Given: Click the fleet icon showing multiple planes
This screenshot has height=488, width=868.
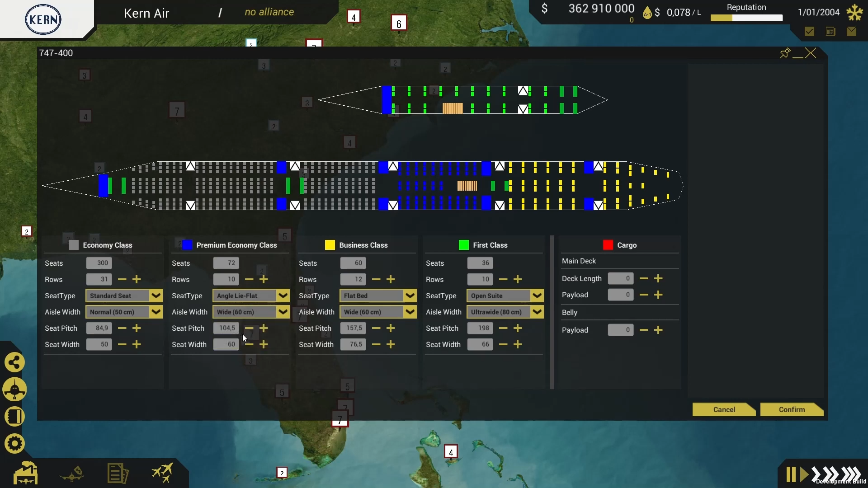Looking at the screenshot, I should coord(163,473).
